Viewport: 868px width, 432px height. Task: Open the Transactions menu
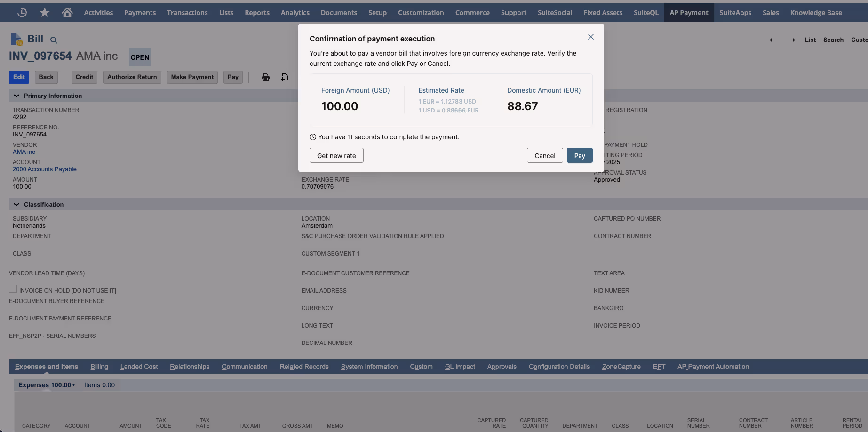[x=187, y=12]
